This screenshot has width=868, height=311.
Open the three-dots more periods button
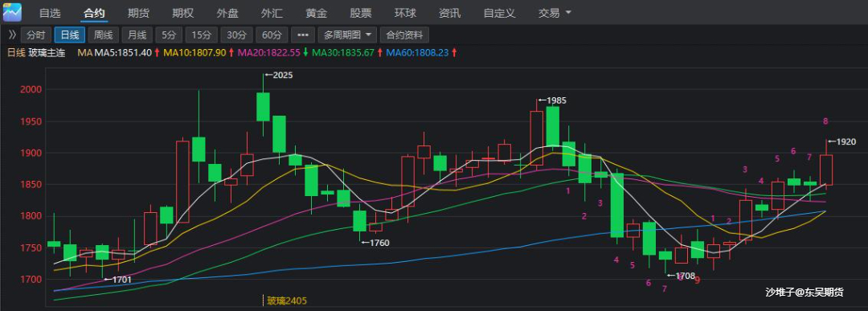pos(303,35)
